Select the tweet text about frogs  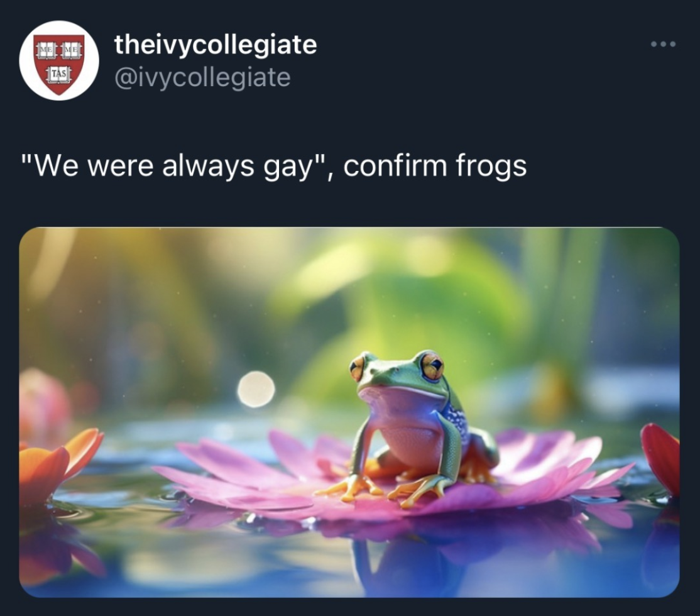tap(274, 166)
